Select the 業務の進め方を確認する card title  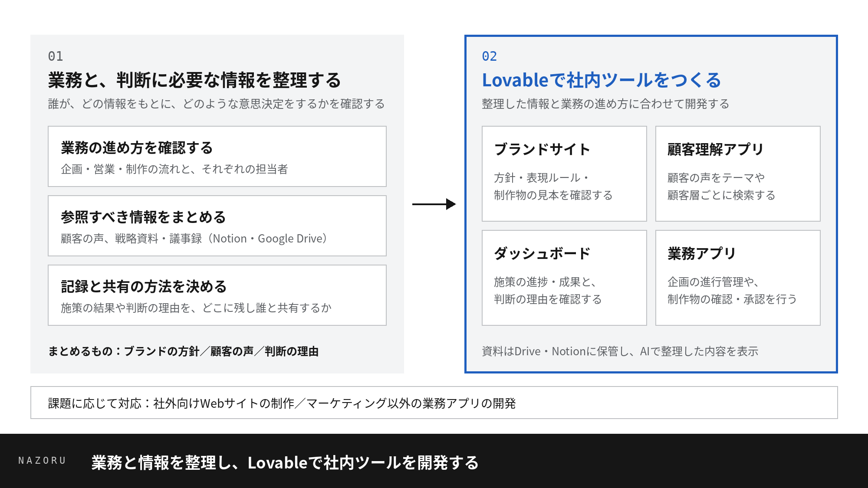click(x=137, y=148)
